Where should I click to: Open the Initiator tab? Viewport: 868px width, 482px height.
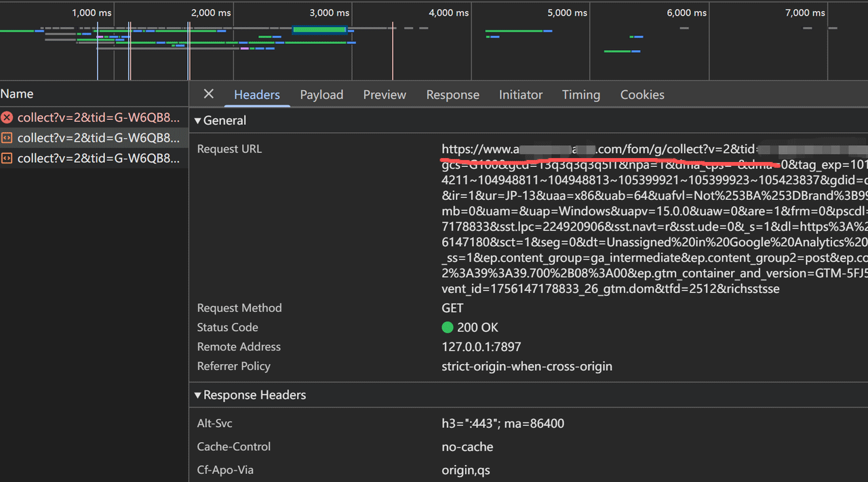520,95
